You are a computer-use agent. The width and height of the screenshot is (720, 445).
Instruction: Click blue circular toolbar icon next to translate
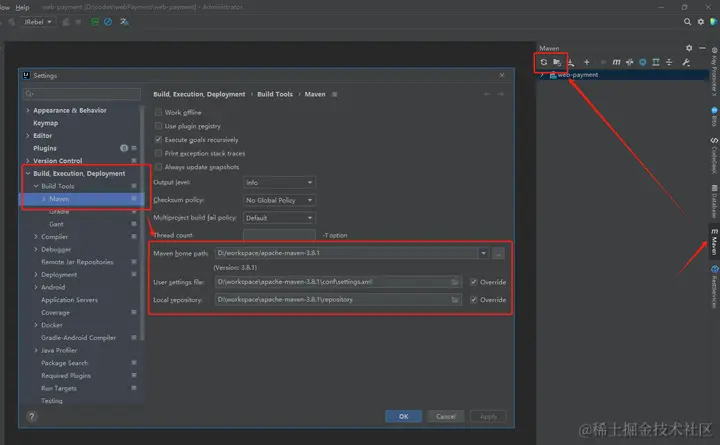pos(108,22)
